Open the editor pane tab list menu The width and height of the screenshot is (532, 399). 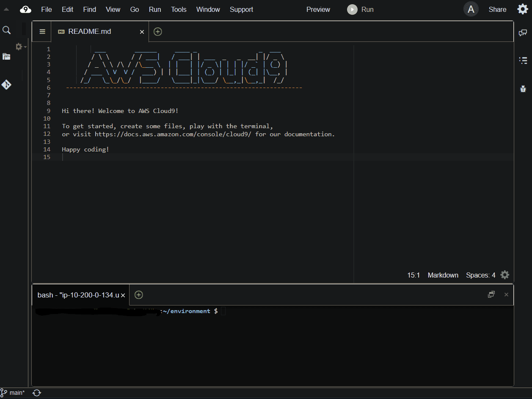(42, 32)
